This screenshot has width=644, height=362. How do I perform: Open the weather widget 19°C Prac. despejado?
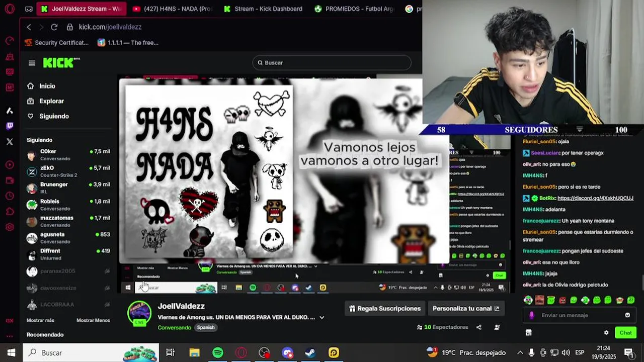[x=466, y=353]
